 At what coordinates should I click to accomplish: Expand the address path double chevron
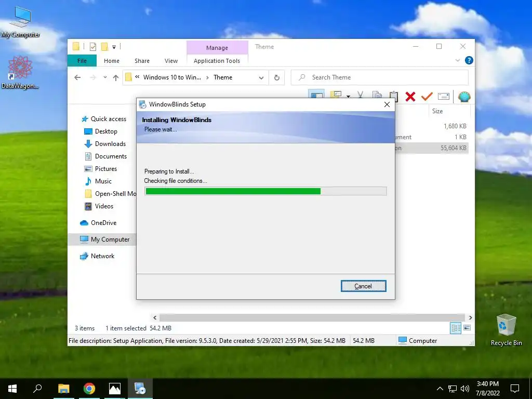tap(137, 77)
